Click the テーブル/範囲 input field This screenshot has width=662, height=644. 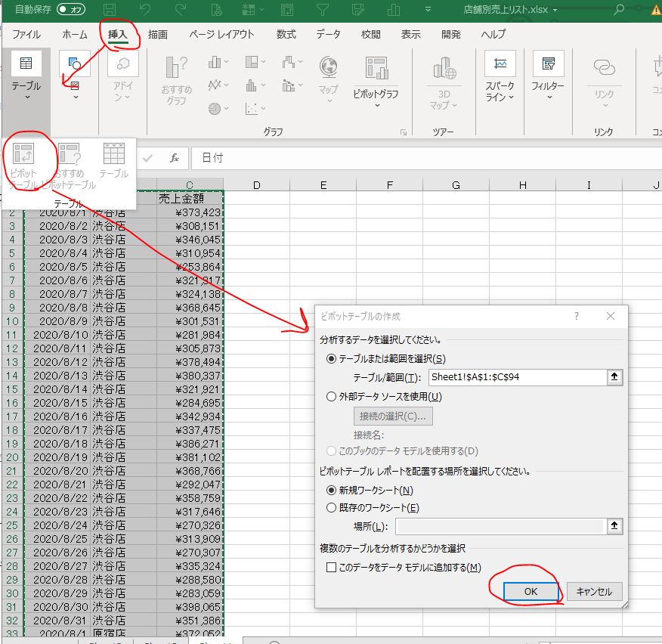point(516,377)
